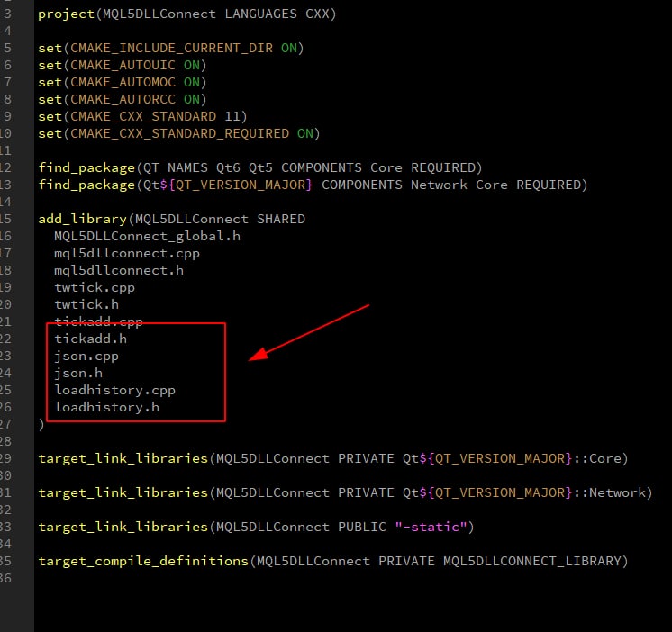Click loadhistory.h entry

(106, 407)
